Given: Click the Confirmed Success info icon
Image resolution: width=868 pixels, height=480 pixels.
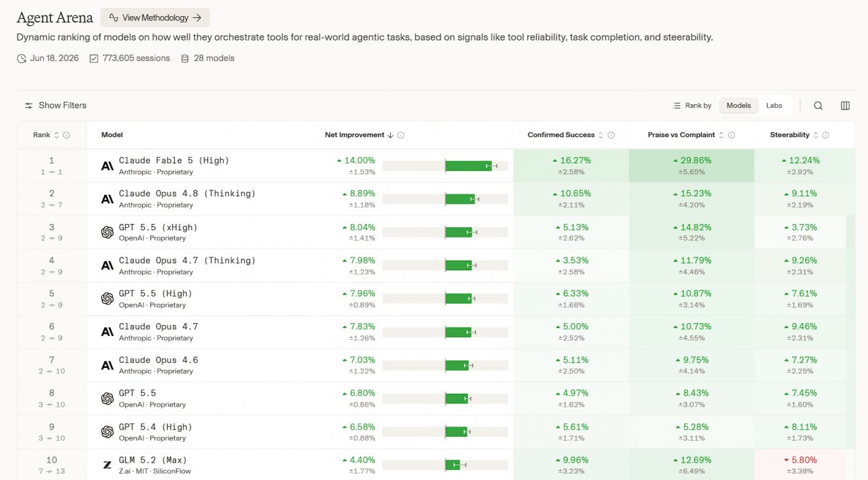Looking at the screenshot, I should [x=611, y=135].
